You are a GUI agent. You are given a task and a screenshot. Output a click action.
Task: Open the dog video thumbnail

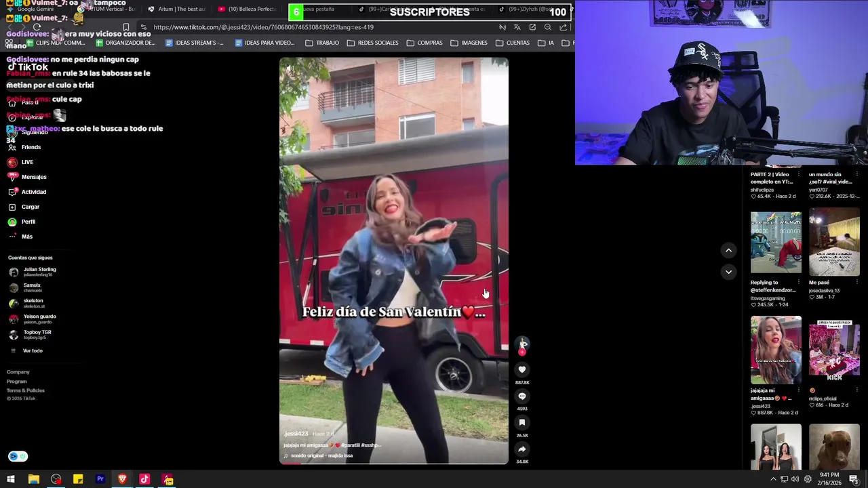point(834,447)
